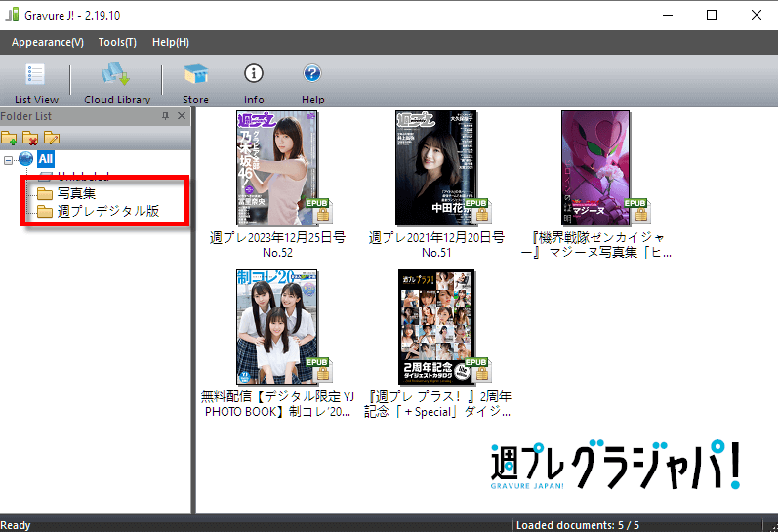Click the title 週プレ2021年12月20日号 No.51

[436, 245]
